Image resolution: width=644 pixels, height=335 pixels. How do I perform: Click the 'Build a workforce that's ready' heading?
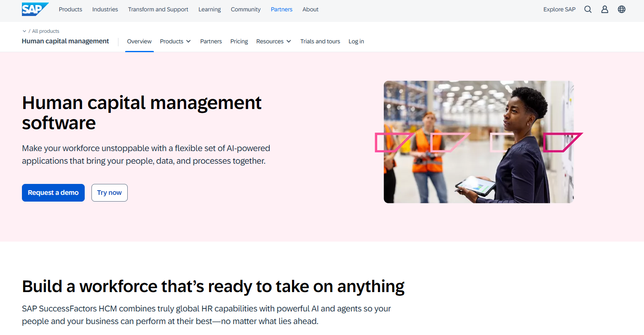click(x=213, y=287)
